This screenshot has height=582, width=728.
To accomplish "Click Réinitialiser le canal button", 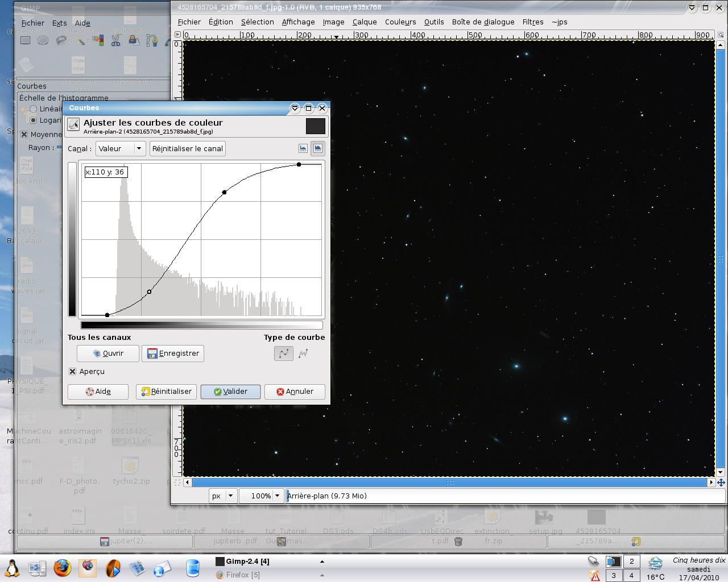I will 187,149.
